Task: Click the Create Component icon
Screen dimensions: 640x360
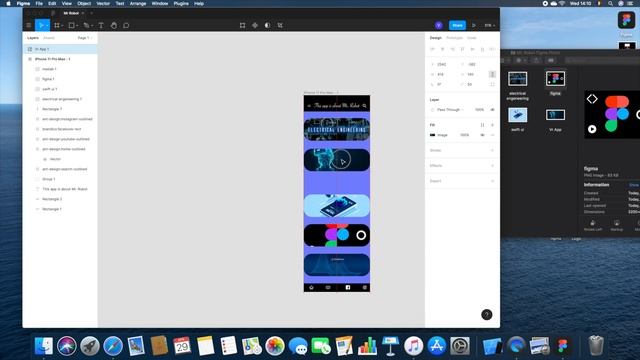Action: click(x=255, y=25)
